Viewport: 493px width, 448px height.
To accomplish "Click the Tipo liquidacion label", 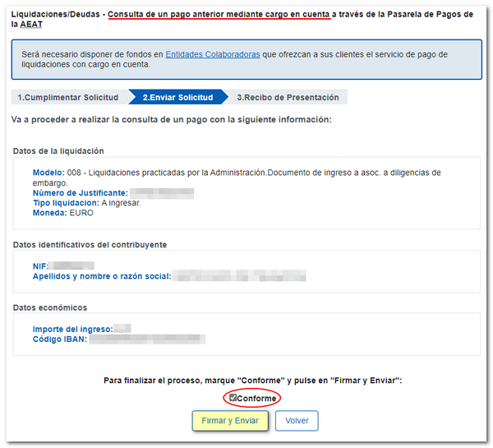I will click(x=66, y=202).
